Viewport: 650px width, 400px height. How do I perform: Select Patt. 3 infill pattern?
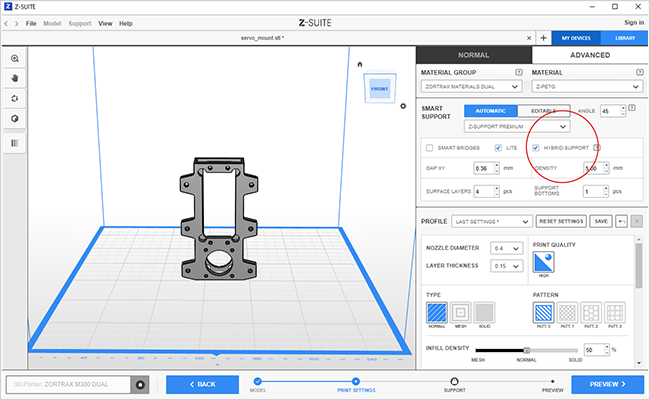[615, 313]
